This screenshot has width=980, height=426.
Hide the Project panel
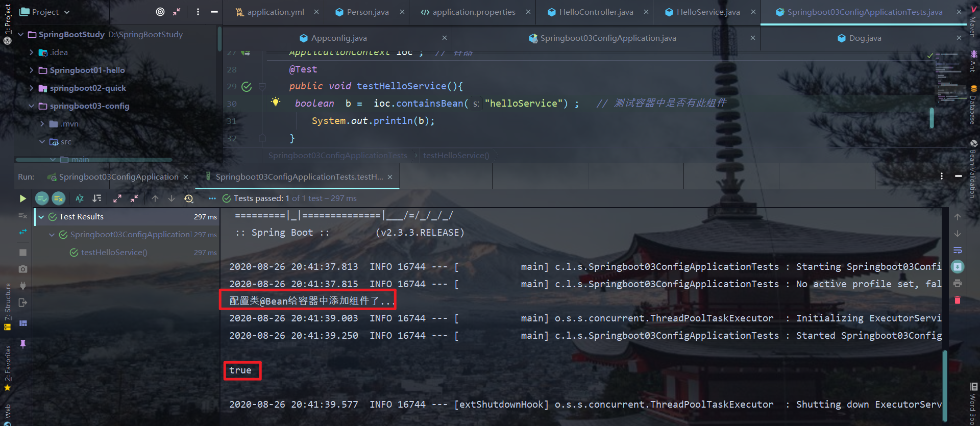[x=214, y=12]
